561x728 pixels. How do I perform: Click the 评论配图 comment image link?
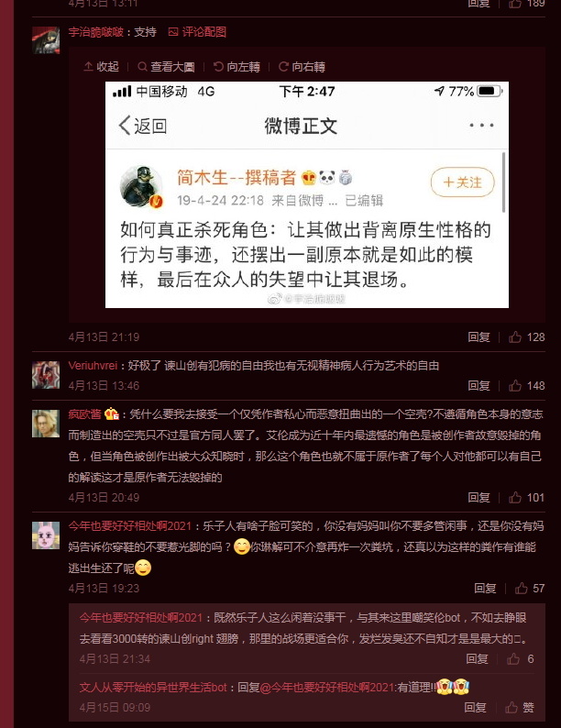point(197,32)
